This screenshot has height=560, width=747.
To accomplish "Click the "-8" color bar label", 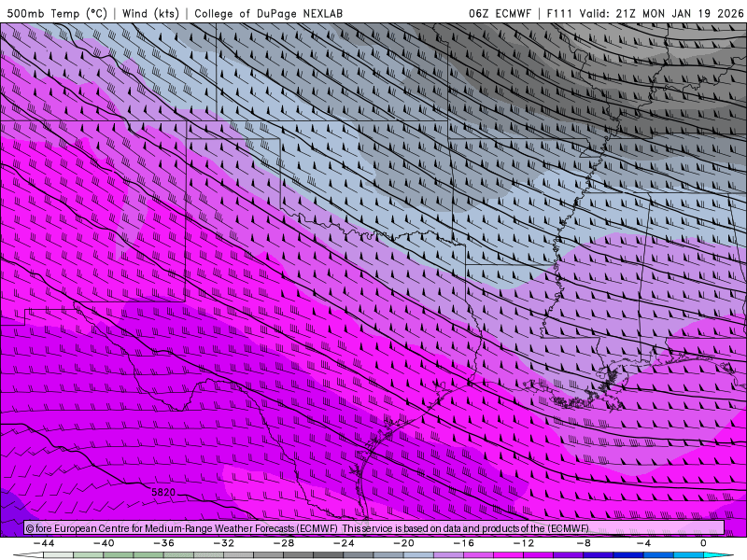I will [x=584, y=543].
